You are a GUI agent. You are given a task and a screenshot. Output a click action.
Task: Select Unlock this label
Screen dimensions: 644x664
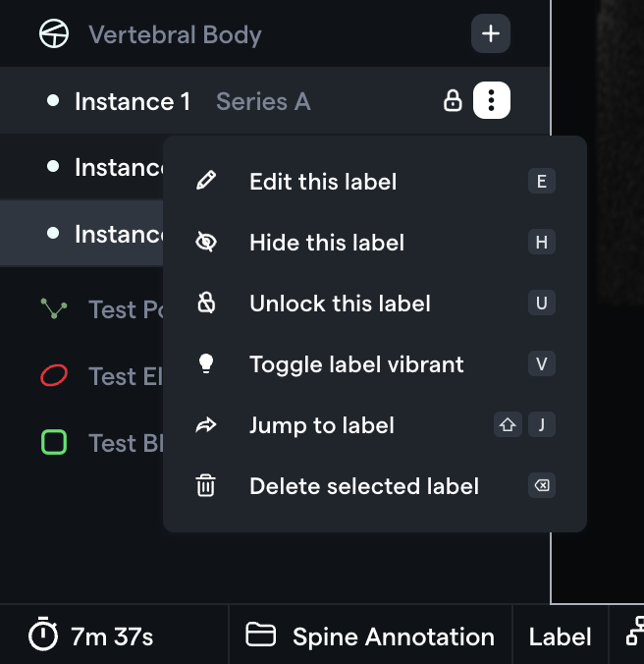(374, 304)
